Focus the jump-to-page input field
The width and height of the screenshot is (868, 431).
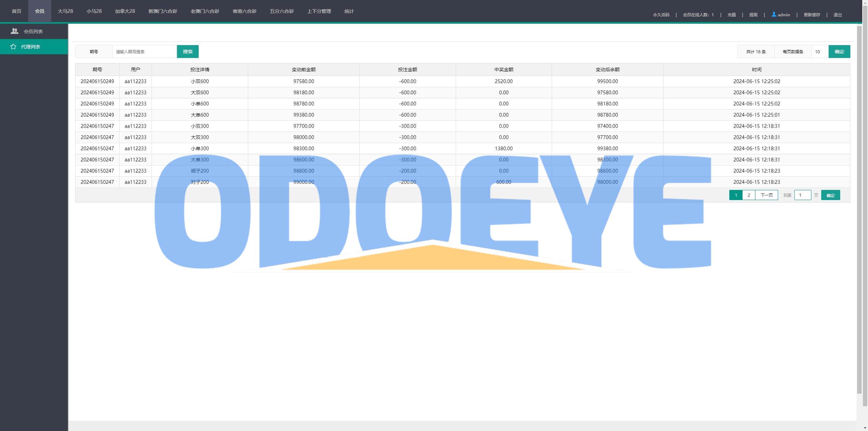click(x=803, y=195)
